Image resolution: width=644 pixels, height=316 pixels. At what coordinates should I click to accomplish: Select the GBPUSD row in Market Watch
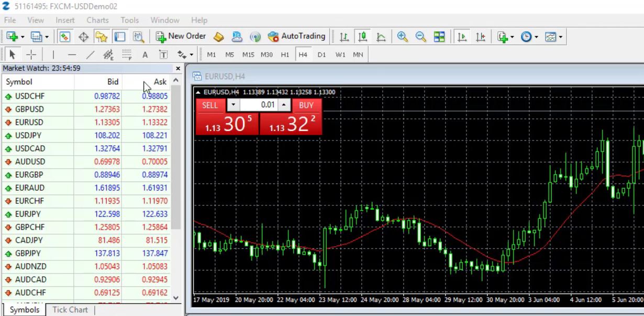point(29,110)
